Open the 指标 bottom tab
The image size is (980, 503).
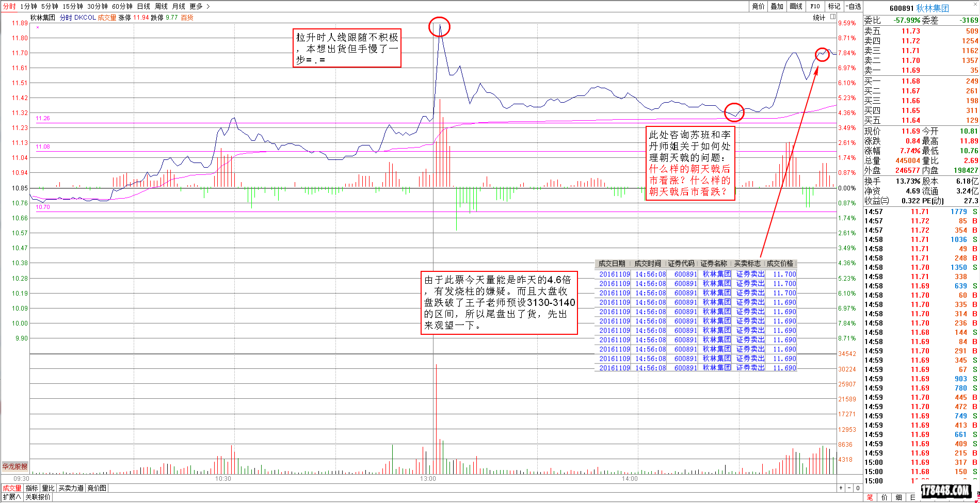(32, 488)
